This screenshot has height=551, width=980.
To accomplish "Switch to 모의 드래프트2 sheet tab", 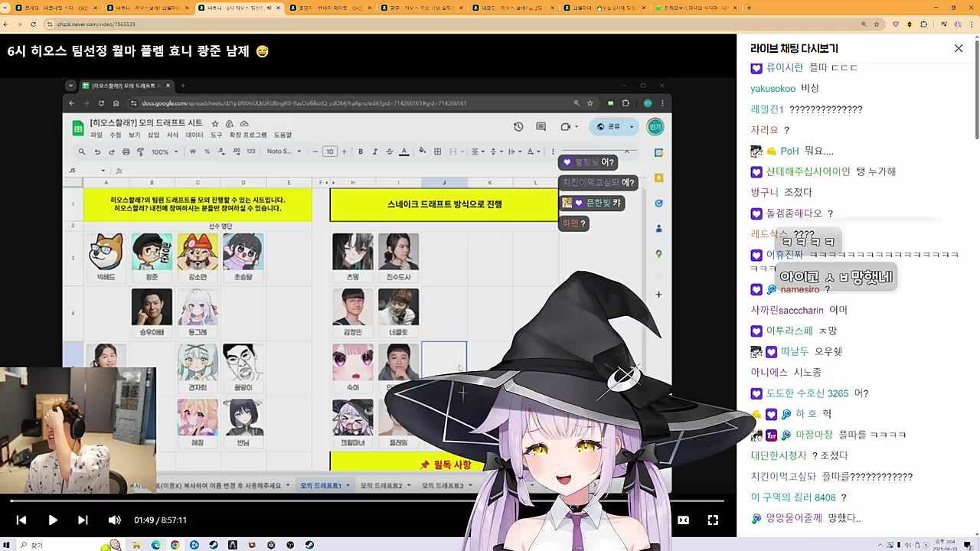I will point(381,485).
